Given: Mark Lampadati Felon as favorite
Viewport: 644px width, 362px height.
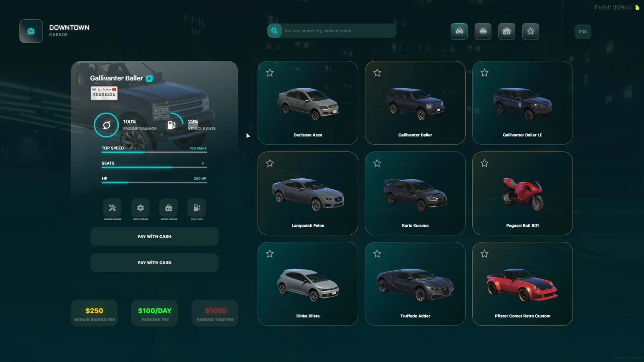Looking at the screenshot, I should coord(270,163).
